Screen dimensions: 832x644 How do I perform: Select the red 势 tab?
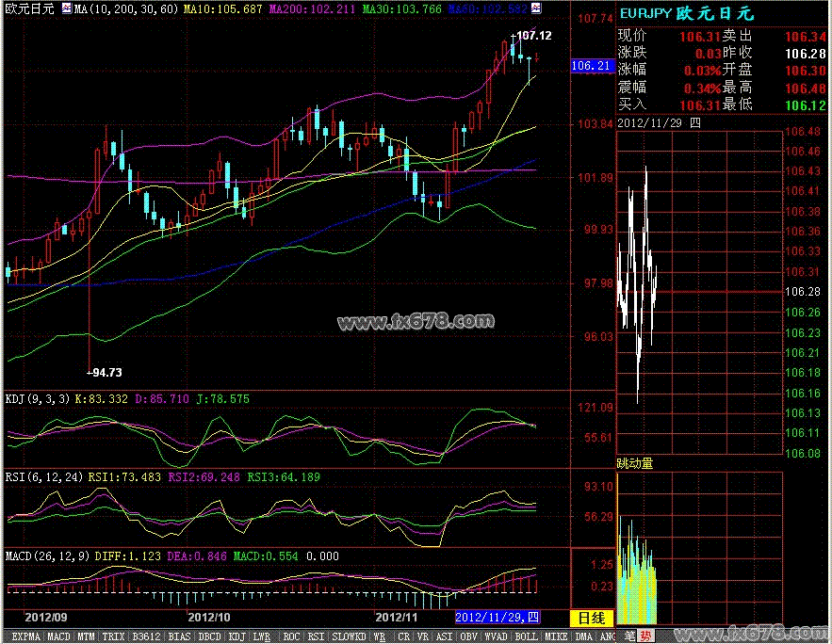tap(645, 636)
